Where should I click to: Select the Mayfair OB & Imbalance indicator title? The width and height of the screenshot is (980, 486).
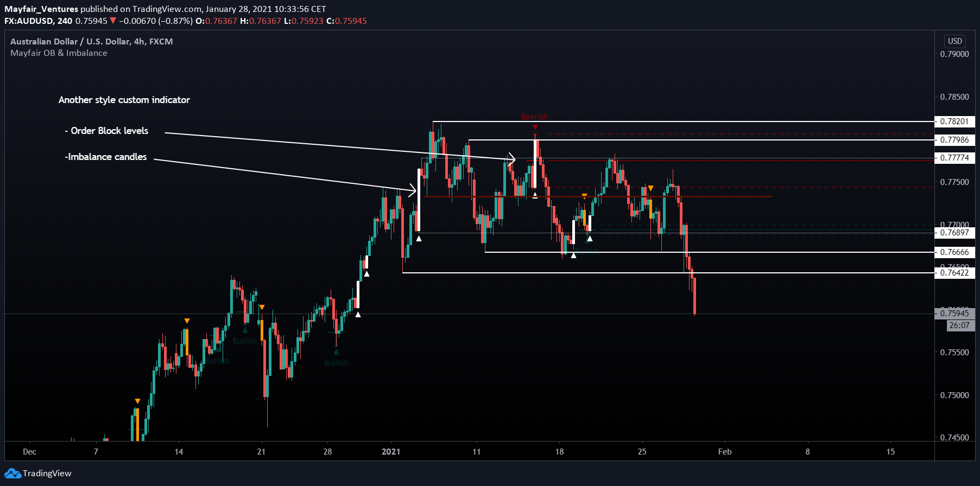(x=59, y=53)
